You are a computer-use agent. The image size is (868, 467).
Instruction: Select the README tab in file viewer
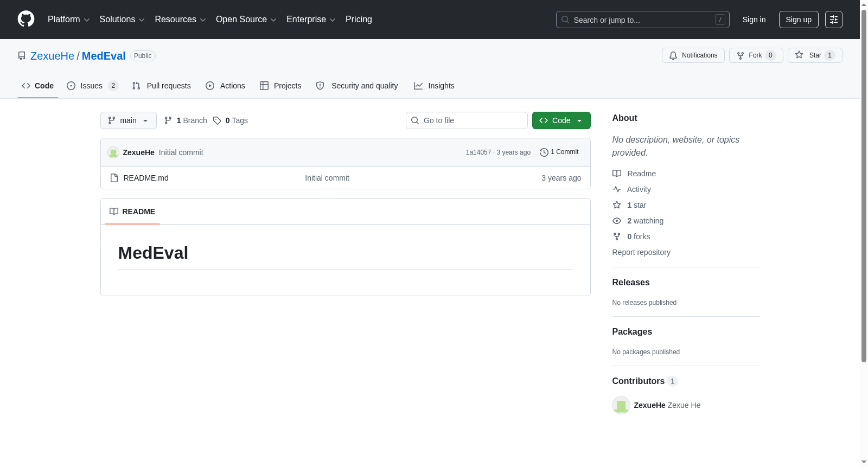[132, 212]
